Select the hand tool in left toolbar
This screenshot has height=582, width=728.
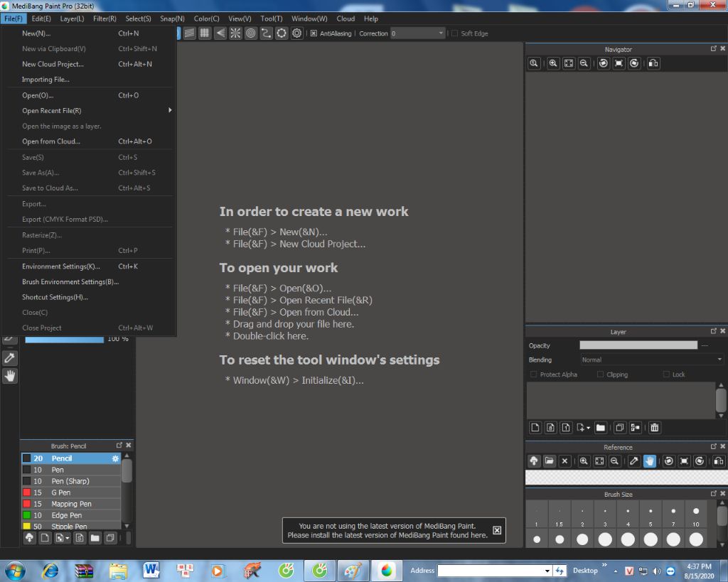(x=10, y=375)
